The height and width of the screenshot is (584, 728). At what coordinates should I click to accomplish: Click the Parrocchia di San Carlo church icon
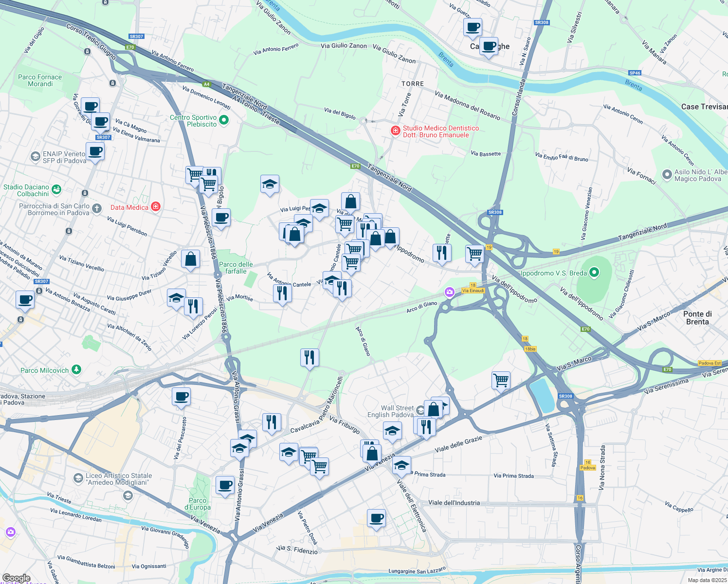click(x=97, y=209)
